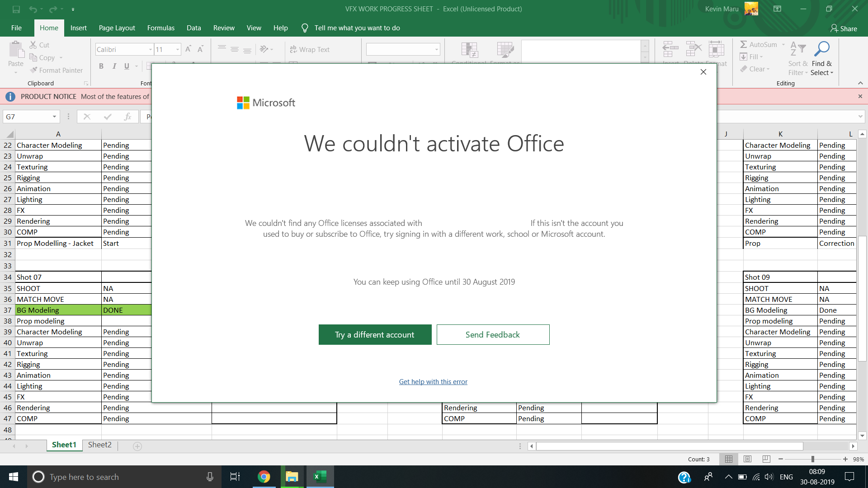The image size is (868, 488).
Task: Click the Format cells icon
Action: pyautogui.click(x=717, y=49)
